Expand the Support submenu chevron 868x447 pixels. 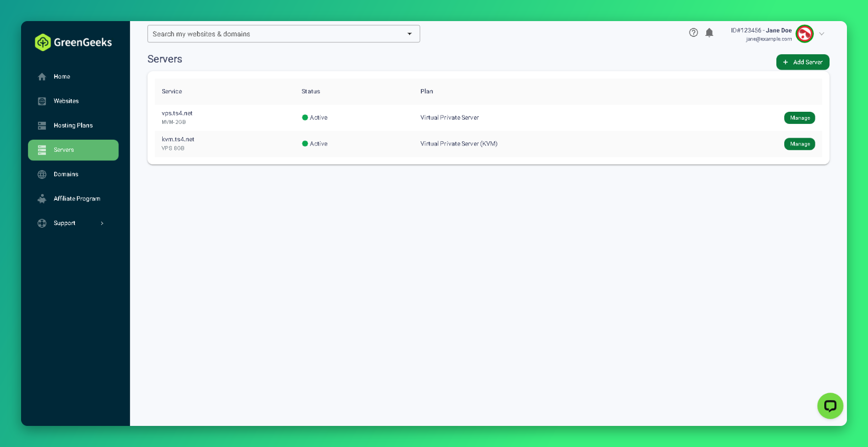pos(102,223)
